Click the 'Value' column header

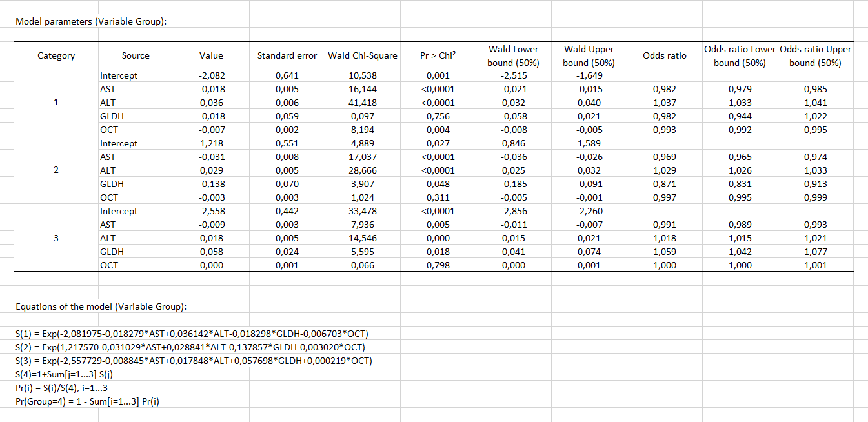[x=212, y=56]
